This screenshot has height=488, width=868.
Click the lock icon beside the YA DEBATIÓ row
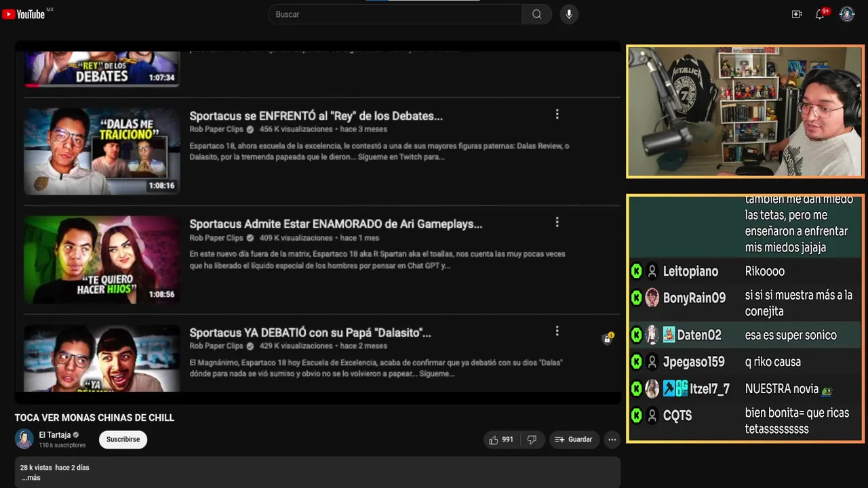pos(608,339)
